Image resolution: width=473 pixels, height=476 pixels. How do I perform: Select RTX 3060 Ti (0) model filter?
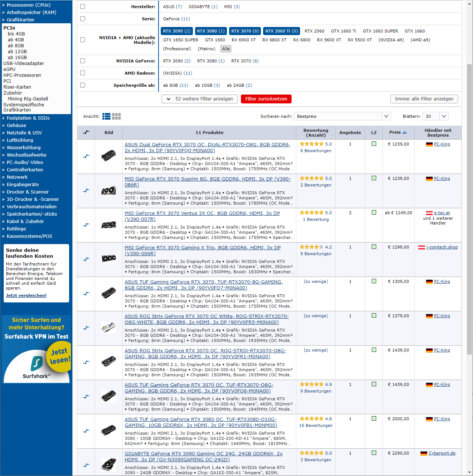[x=282, y=31]
